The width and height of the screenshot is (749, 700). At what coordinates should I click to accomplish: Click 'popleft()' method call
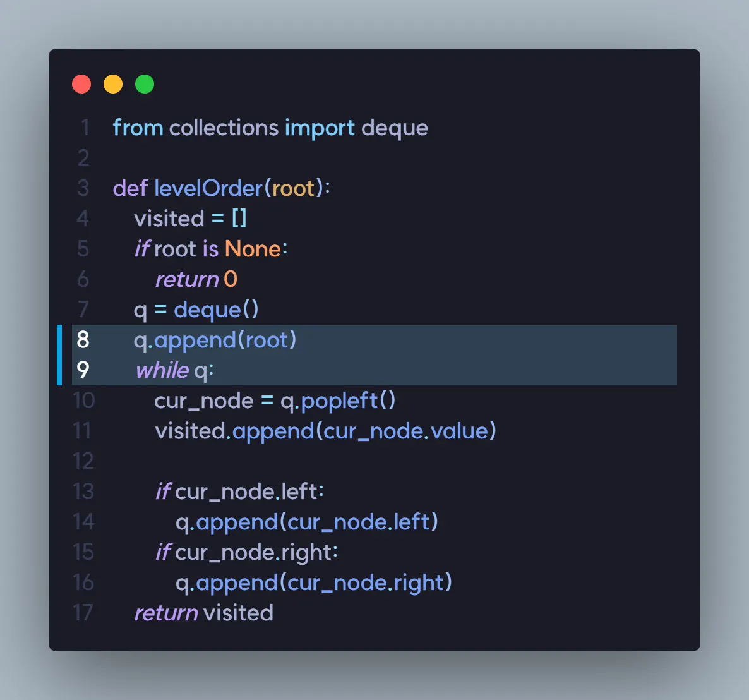348,401
